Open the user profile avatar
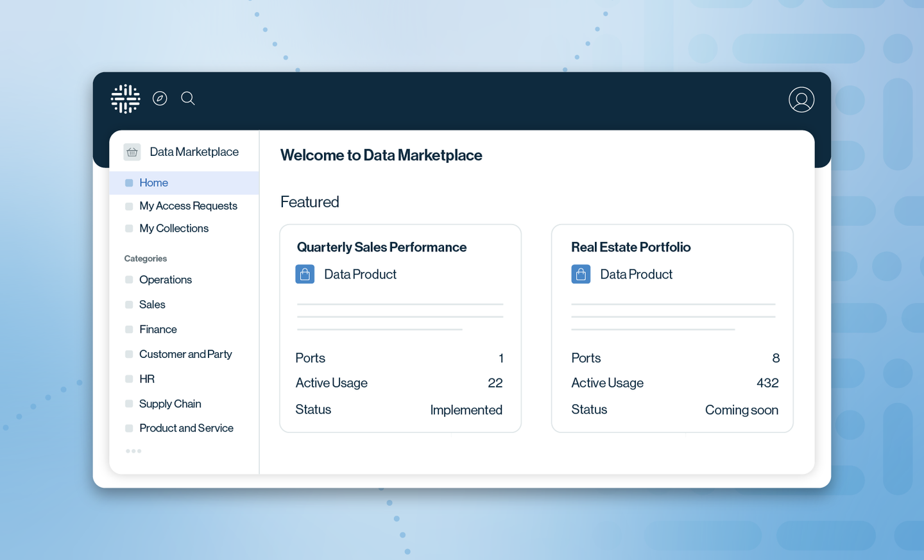Image resolution: width=924 pixels, height=560 pixels. tap(801, 100)
